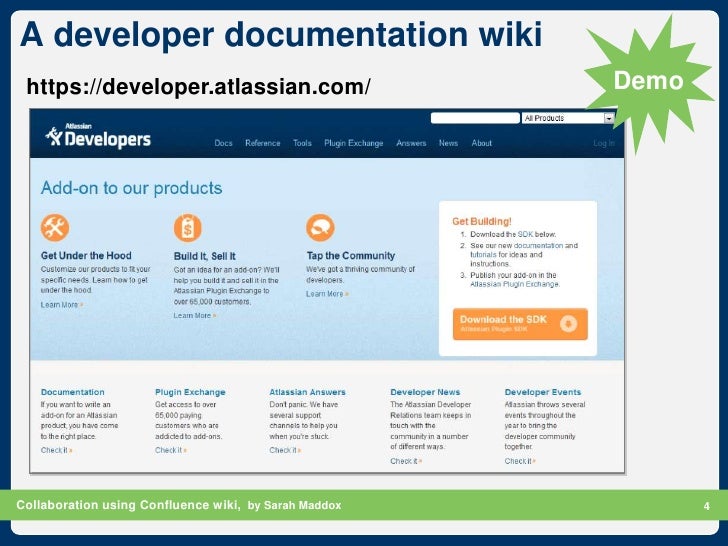Click the tutorials link in Get Building
Image resolution: width=728 pixels, height=546 pixels.
483,254
